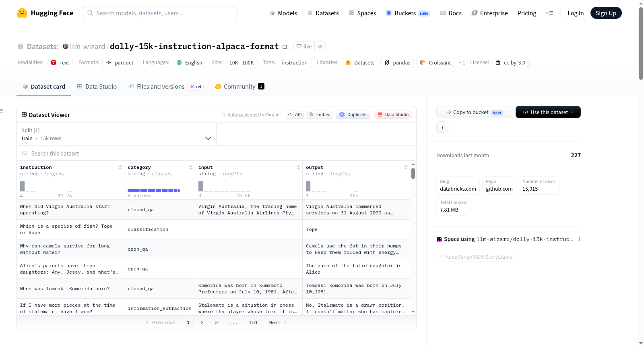Select the instruction tag

click(295, 62)
